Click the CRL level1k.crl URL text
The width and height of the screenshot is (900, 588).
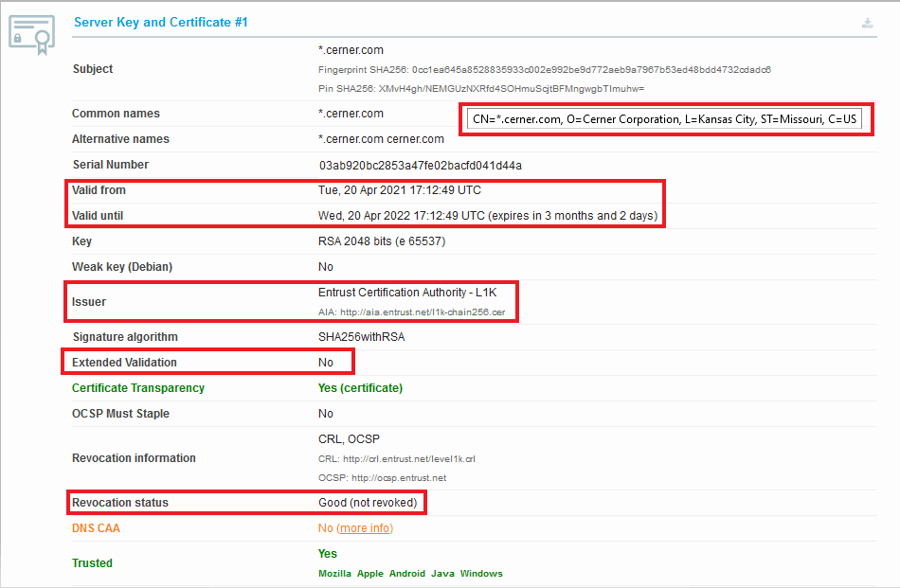point(409,459)
